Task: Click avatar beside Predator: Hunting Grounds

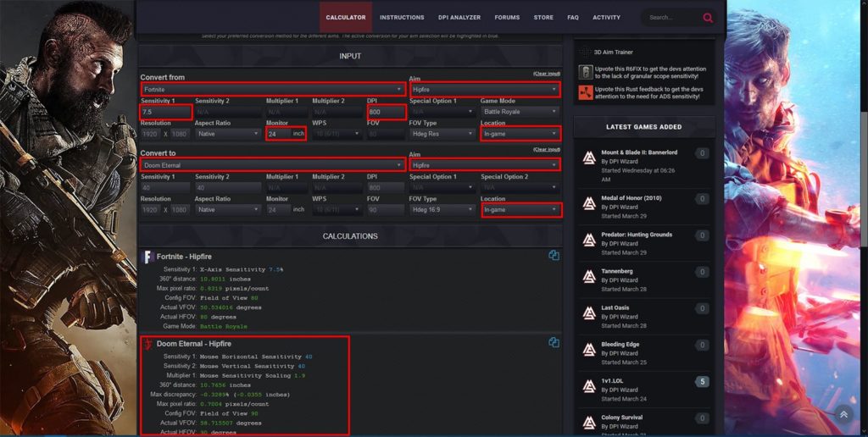Action: 589,240
